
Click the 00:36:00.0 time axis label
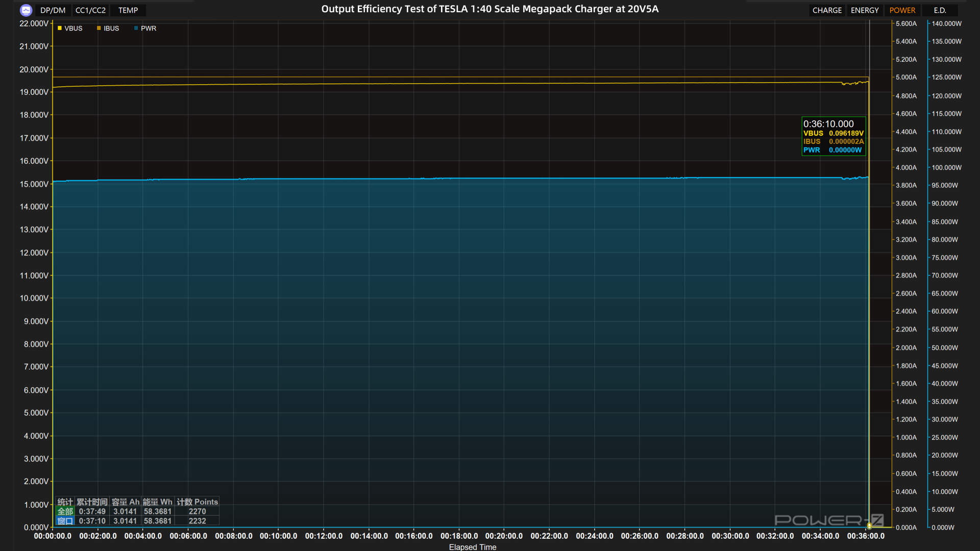[866, 536]
